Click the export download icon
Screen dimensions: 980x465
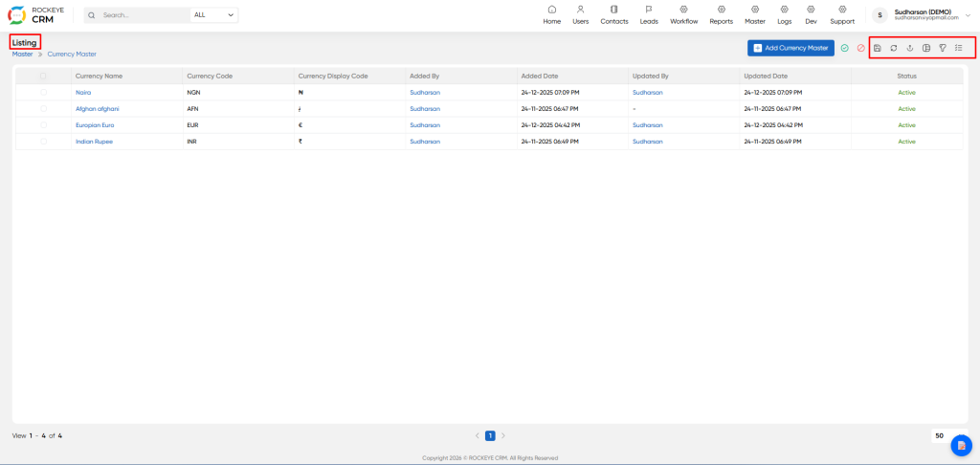click(910, 48)
